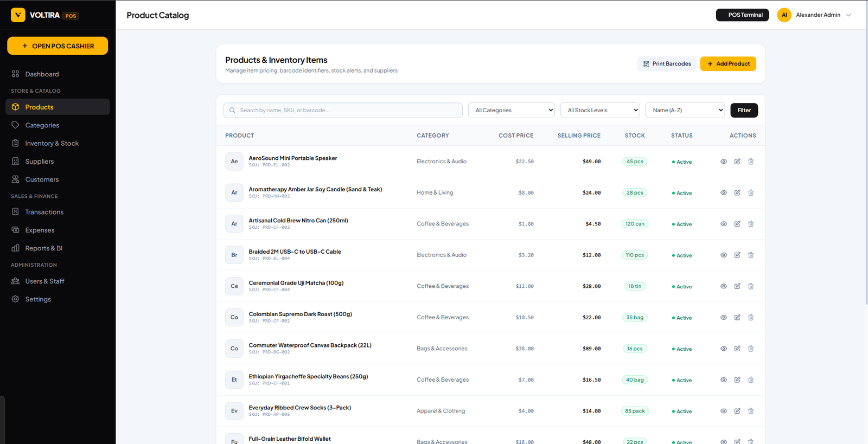Go to Users & Staff

58,281
